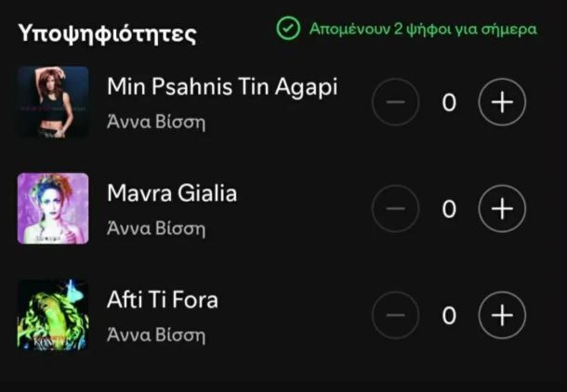The image size is (567, 392).
Task: Click artist Άννα Βίσση under Afti Ti Fora
Action: pos(156,334)
